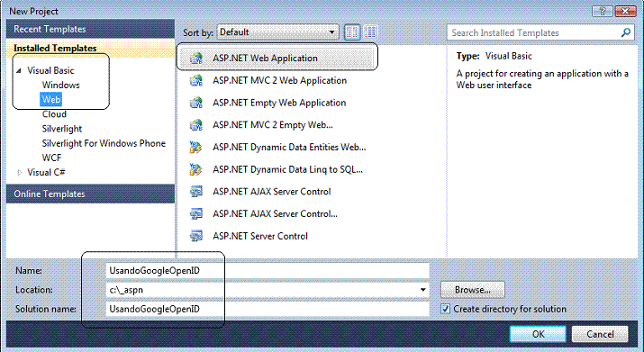Click the ASP.NET Server Control icon
Viewport: 644px width, 352px height.
click(196, 236)
